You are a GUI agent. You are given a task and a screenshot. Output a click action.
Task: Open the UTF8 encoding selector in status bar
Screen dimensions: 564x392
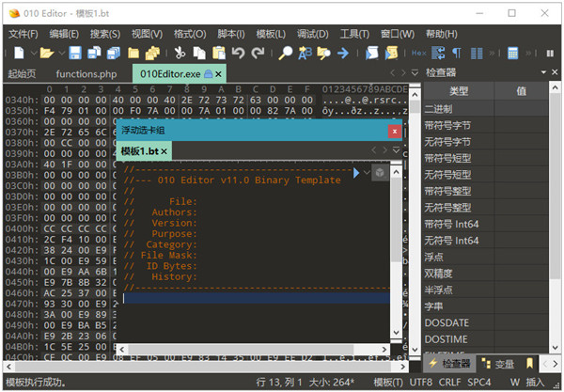coord(422,383)
